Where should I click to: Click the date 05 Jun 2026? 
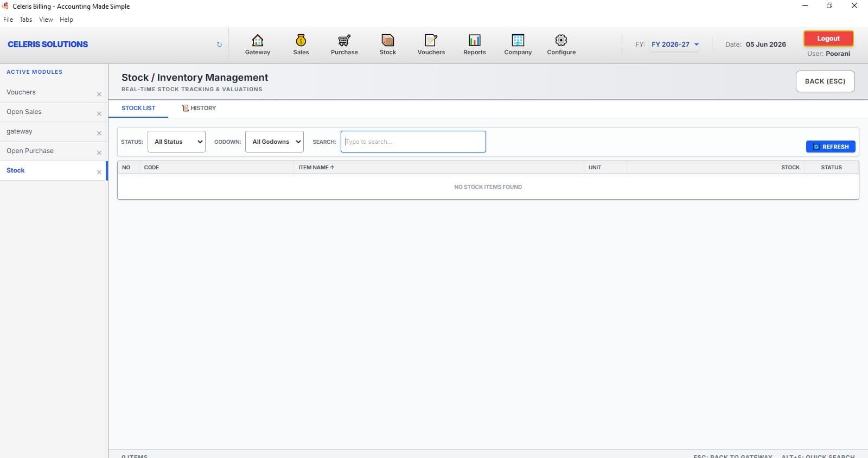pos(765,44)
